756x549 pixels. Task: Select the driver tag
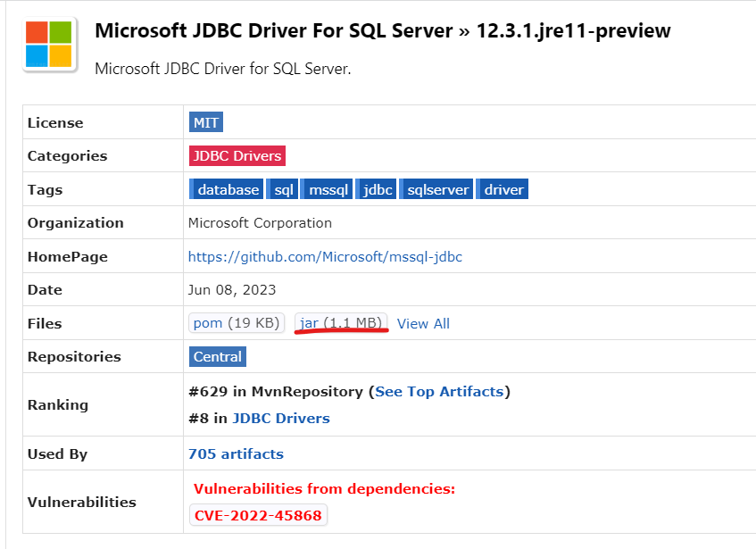click(x=502, y=188)
